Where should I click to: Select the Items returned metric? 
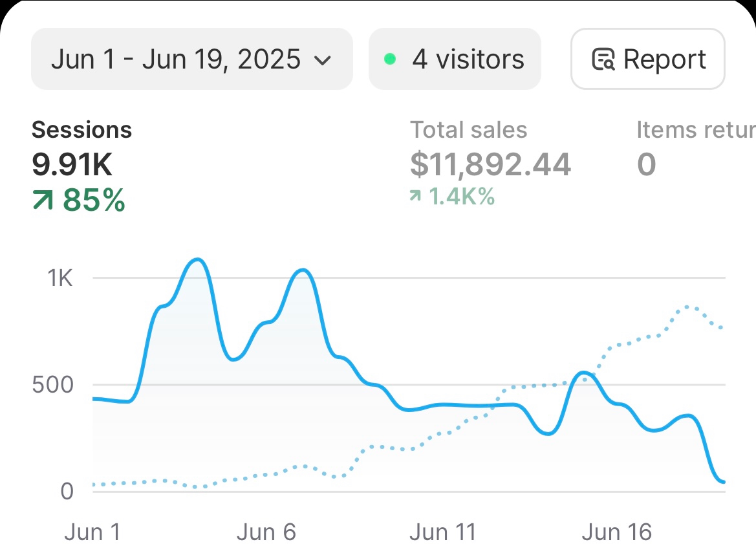click(x=695, y=130)
